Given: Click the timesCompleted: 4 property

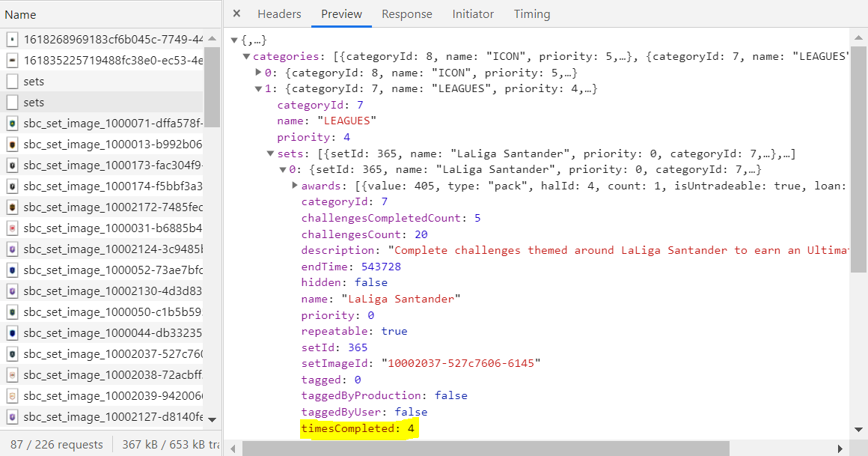Looking at the screenshot, I should pyautogui.click(x=358, y=428).
